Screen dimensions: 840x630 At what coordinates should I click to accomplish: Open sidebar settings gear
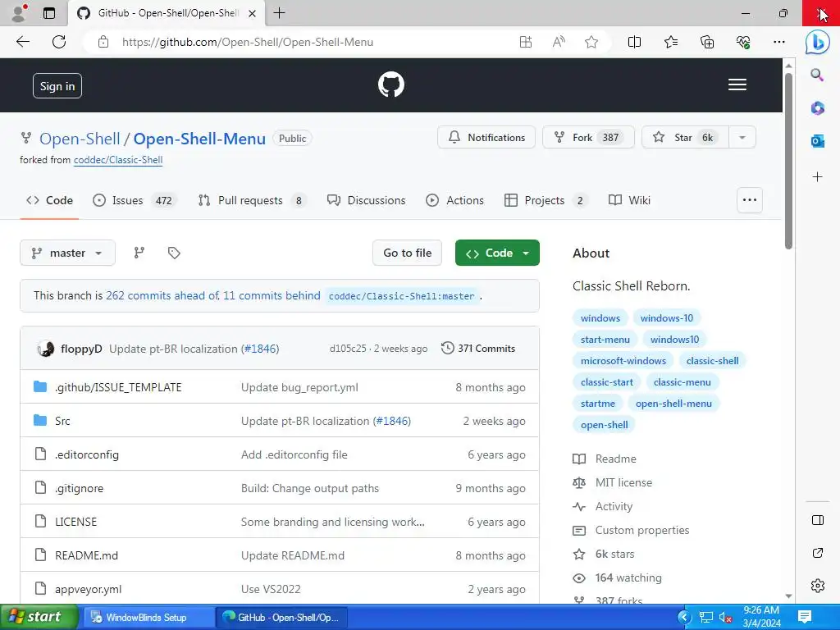coord(818,586)
